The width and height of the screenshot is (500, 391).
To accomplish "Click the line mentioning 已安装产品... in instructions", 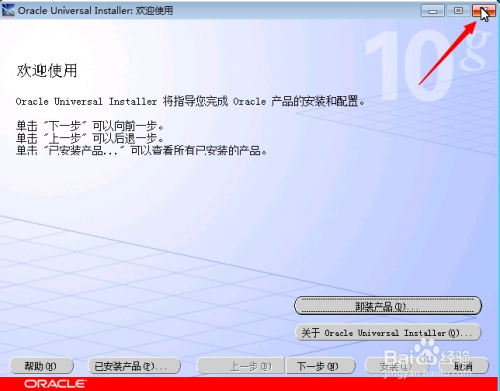I will pyautogui.click(x=142, y=151).
